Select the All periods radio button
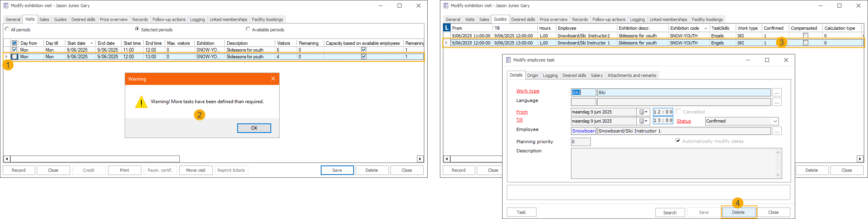Viewport: 868px width, 219px height. pos(7,29)
